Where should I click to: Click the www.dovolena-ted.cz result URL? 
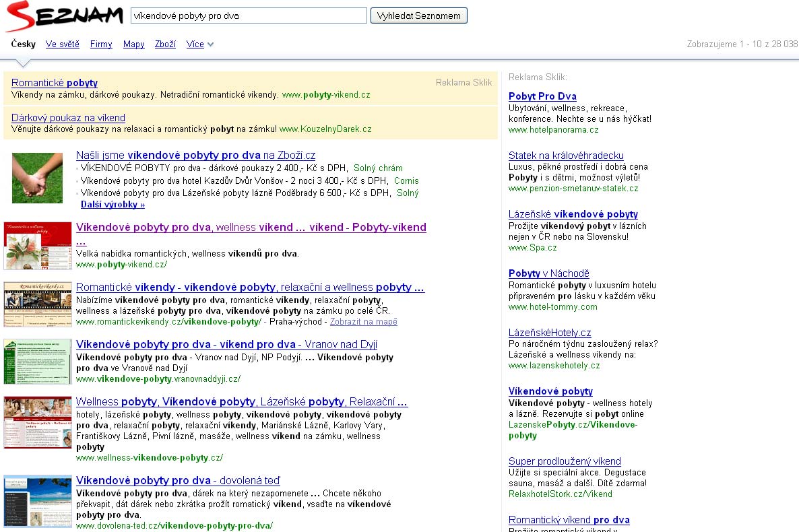pos(174,525)
